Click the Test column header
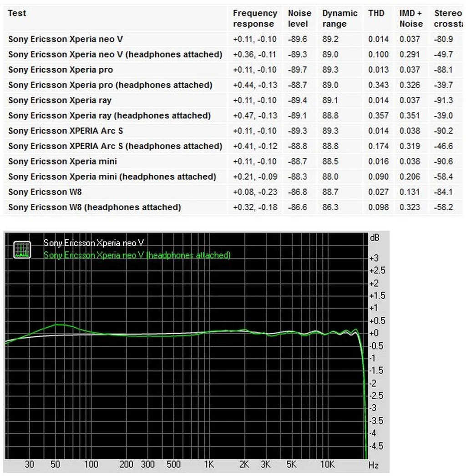This screenshot has width=466, height=476. 17,13
